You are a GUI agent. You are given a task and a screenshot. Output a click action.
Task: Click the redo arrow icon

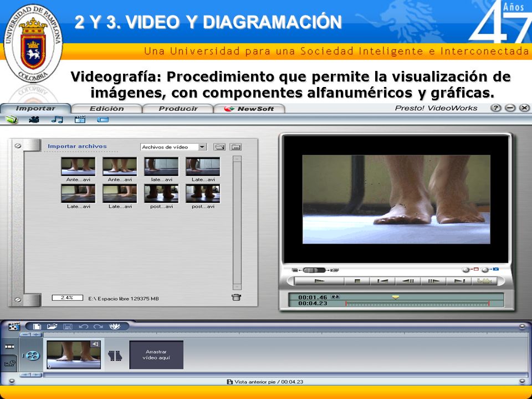pos(99,326)
